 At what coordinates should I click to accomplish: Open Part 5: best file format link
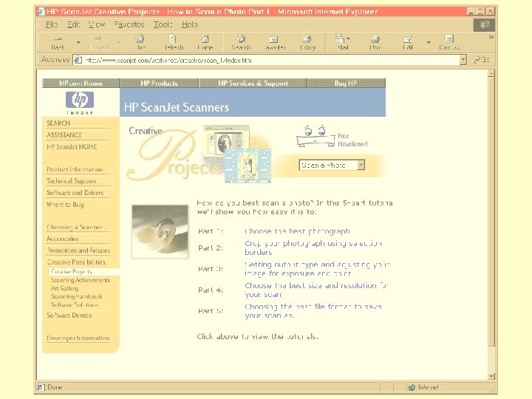[x=313, y=311]
